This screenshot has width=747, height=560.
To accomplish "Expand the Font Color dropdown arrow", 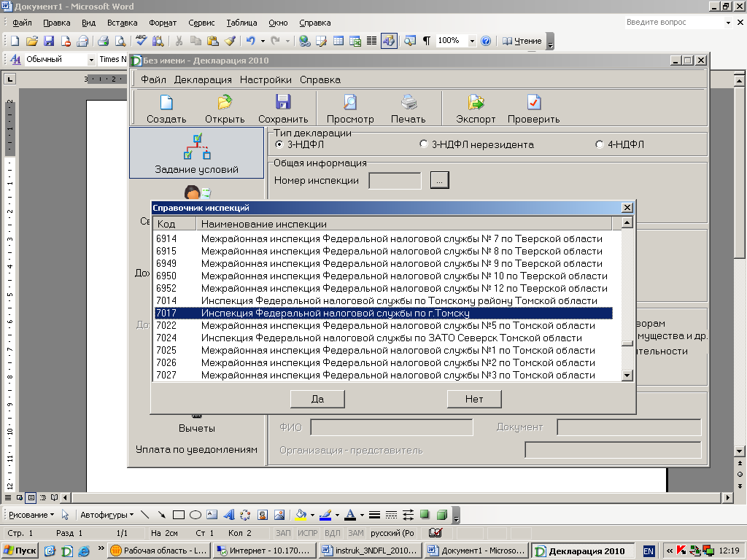I will (x=362, y=515).
